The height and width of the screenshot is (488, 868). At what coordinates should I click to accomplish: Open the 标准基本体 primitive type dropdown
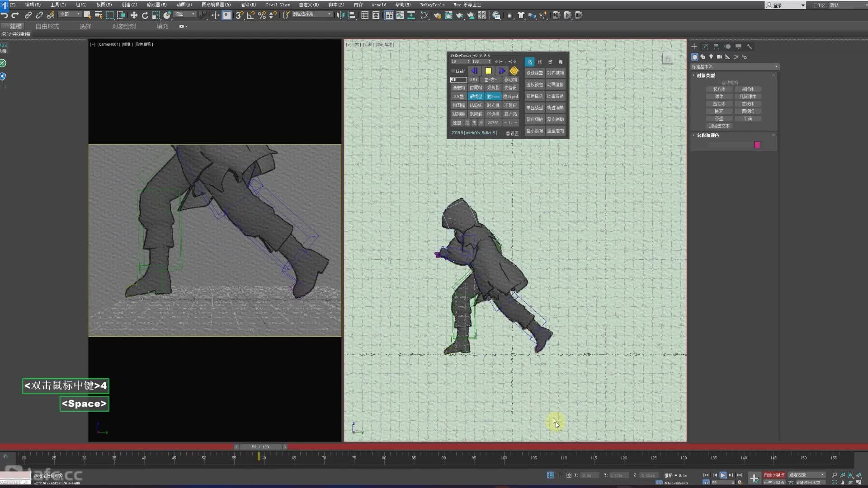pos(735,66)
